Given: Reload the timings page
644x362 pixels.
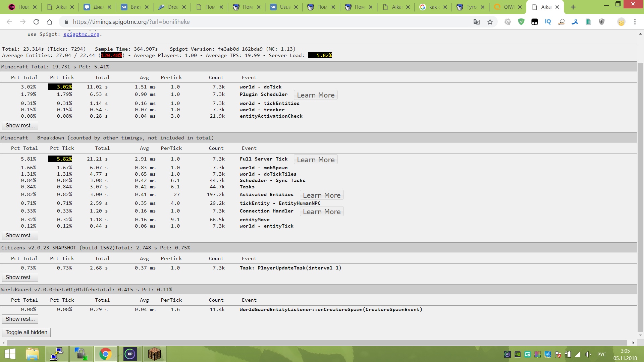Looking at the screenshot, I should coord(36,22).
